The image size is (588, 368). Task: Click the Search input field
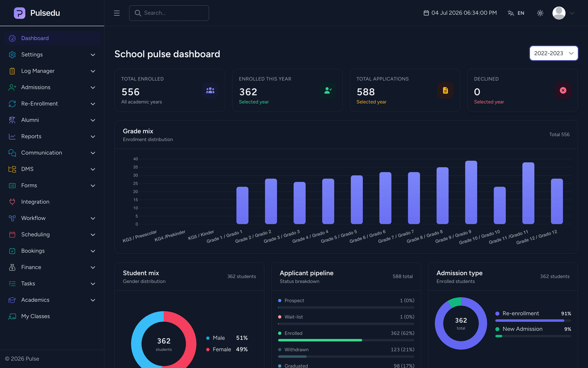point(169,13)
